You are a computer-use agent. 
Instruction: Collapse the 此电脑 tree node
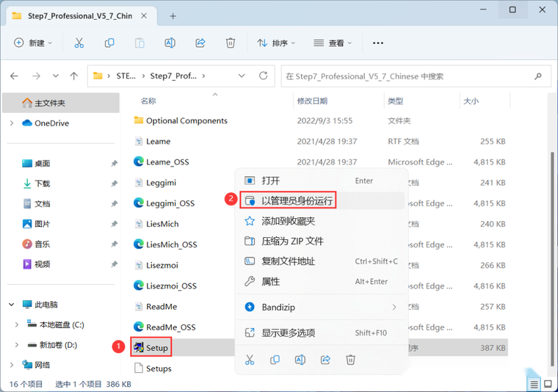point(12,305)
